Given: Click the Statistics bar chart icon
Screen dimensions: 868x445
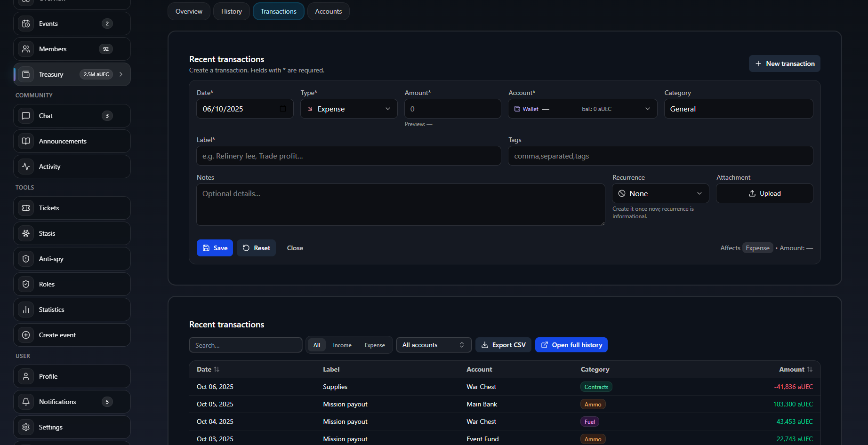Looking at the screenshot, I should click(x=26, y=310).
